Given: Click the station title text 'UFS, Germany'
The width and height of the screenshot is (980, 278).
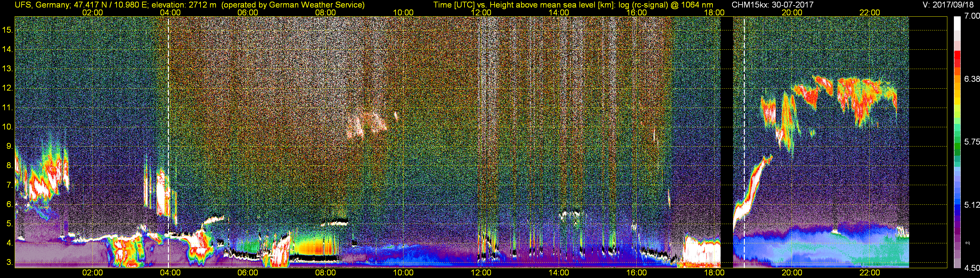Looking at the screenshot, I should click(41, 5).
